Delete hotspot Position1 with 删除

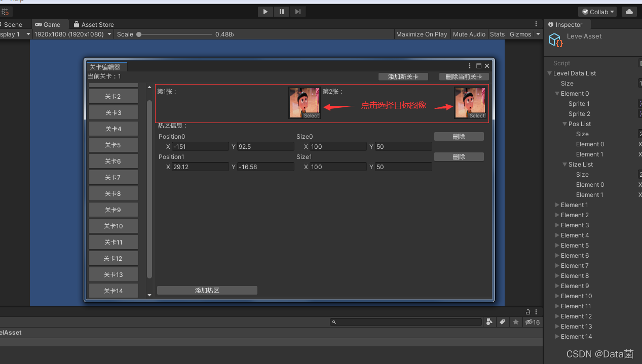459,157
